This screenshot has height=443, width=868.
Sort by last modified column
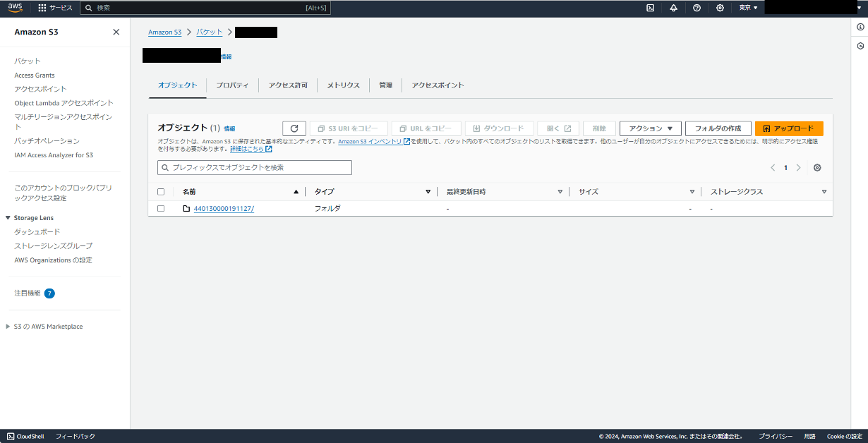click(560, 192)
